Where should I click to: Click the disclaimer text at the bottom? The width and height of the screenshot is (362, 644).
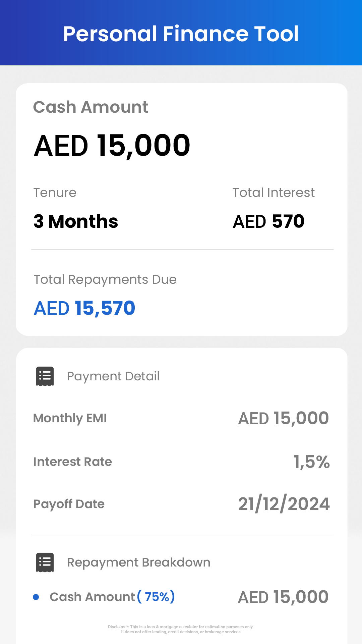[x=181, y=629]
